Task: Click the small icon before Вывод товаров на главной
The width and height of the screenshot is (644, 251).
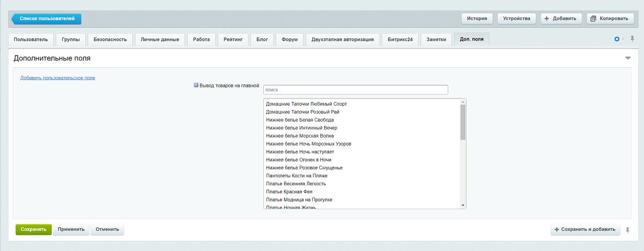Action: pyautogui.click(x=196, y=85)
